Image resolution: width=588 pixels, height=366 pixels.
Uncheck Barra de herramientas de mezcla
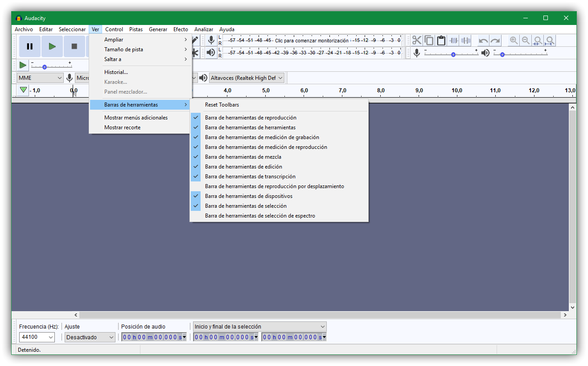coord(279,157)
